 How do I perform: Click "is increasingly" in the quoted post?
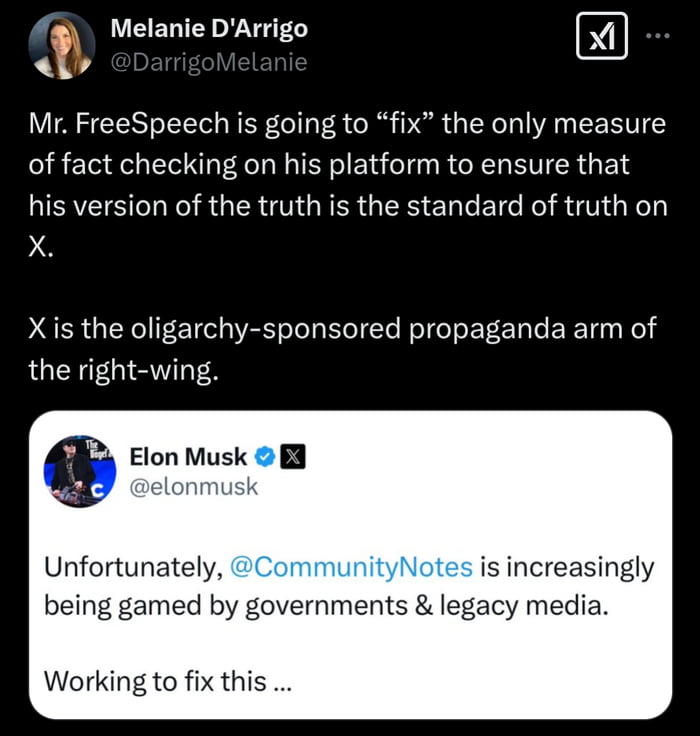pyautogui.click(x=567, y=567)
